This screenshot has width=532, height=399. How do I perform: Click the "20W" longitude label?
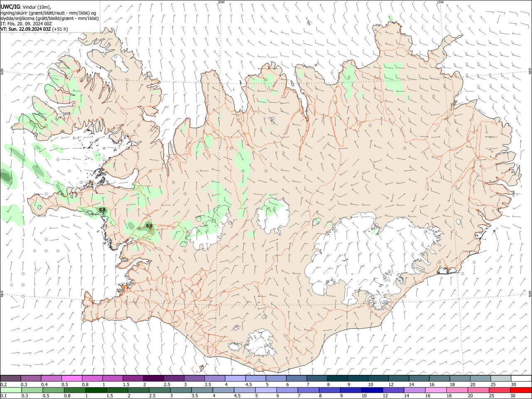pos(221,2)
